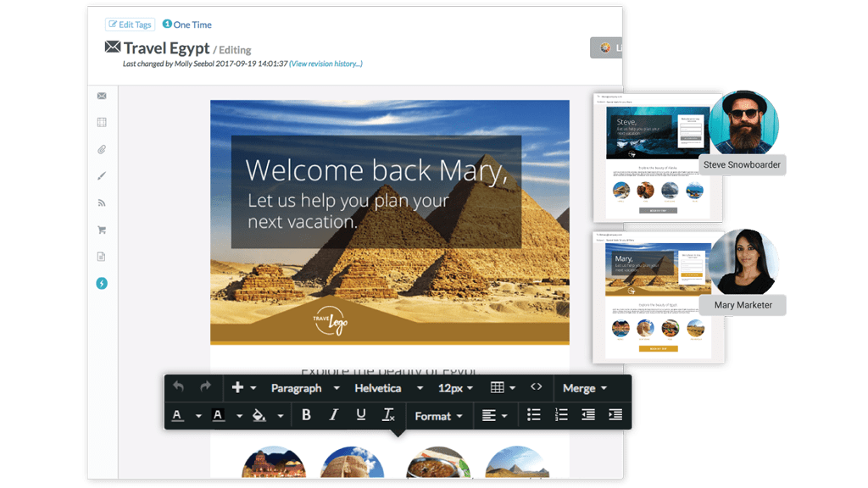Image resolution: width=868 pixels, height=488 pixels.
Task: Expand the Helvetica font dropdown
Action: tap(388, 388)
